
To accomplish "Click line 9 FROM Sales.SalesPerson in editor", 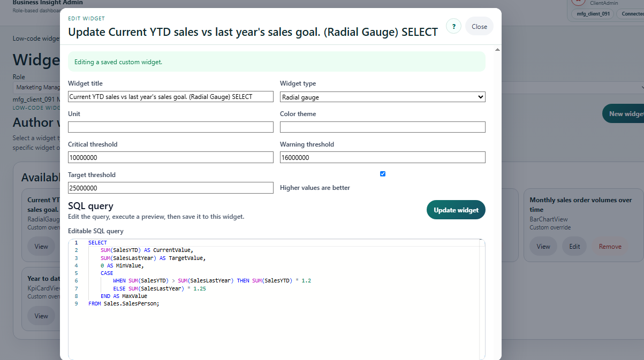I will pyautogui.click(x=124, y=303).
